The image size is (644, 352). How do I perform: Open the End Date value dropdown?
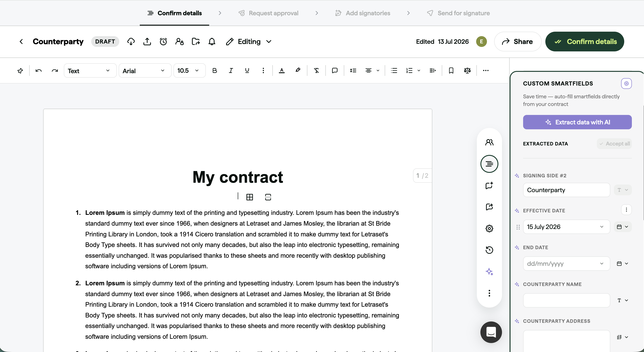pyautogui.click(x=566, y=264)
